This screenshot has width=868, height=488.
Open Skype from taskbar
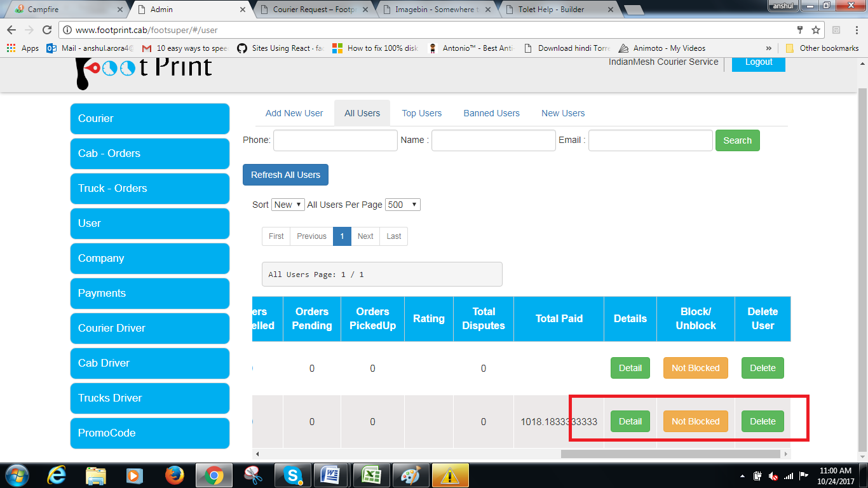293,475
